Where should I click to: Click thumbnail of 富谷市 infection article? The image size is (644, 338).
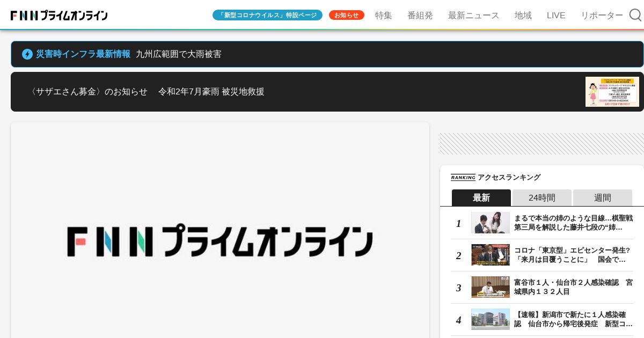pos(491,287)
